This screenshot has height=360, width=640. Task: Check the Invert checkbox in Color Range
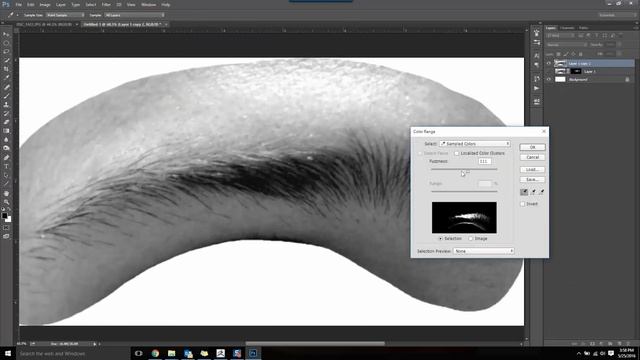(x=522, y=204)
